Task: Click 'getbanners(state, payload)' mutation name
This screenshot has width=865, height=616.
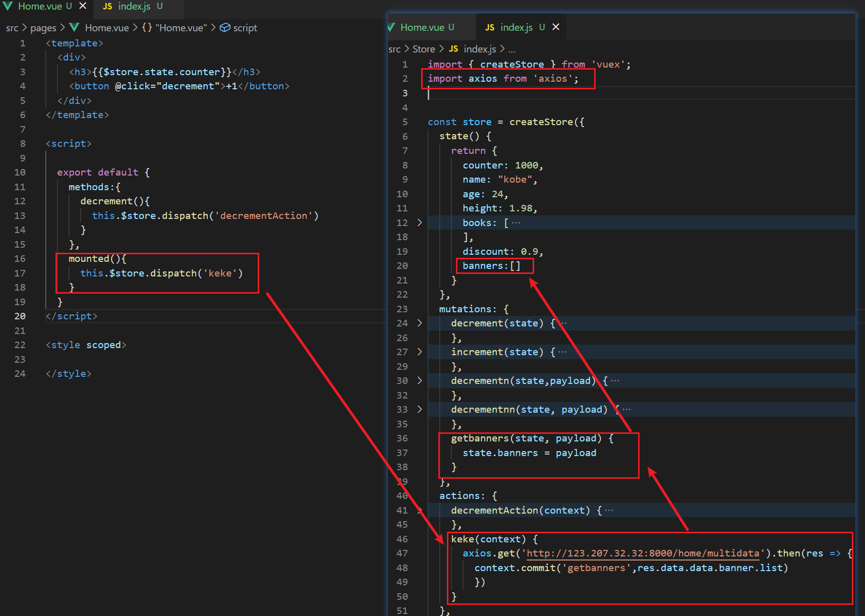Action: 526,438
